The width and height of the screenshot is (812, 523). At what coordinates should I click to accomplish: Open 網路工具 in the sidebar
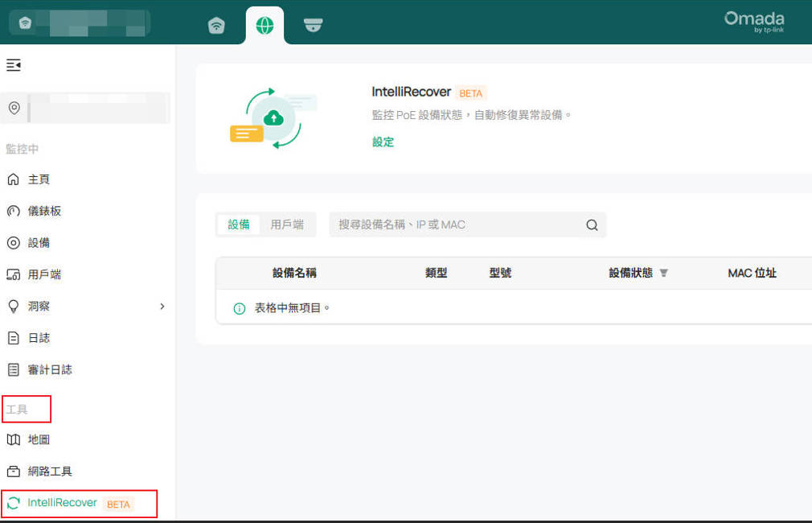50,472
